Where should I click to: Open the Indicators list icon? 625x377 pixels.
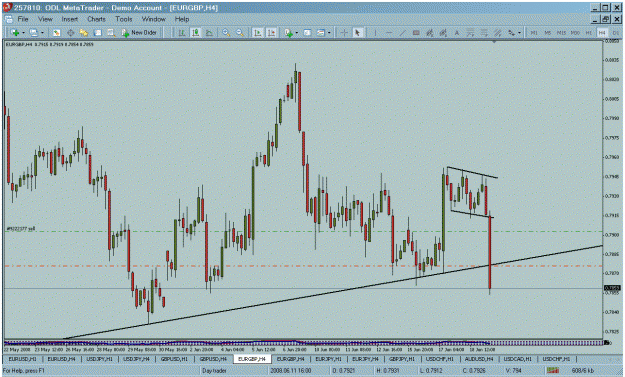tap(288, 33)
